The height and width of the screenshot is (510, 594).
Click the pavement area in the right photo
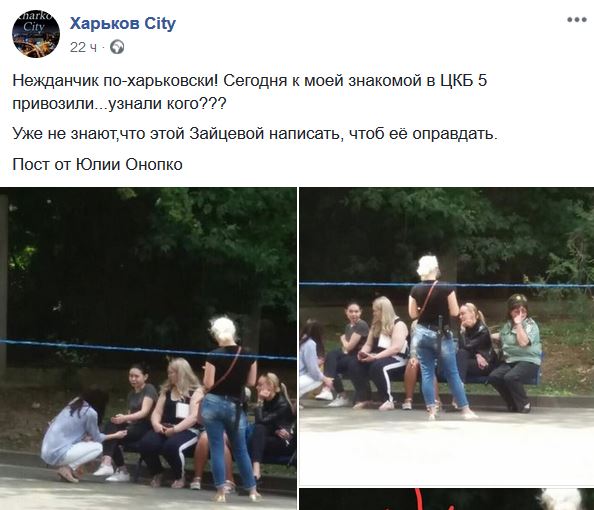click(x=447, y=447)
